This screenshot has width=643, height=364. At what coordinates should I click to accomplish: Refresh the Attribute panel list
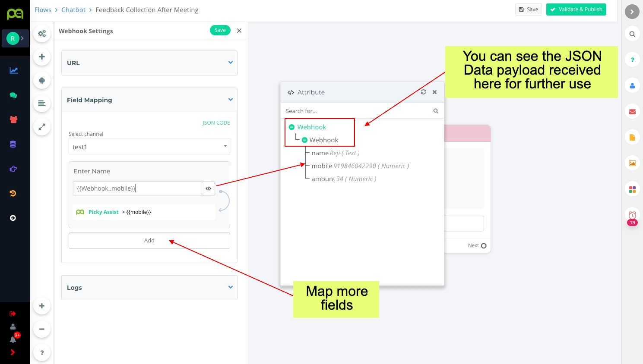click(x=423, y=92)
